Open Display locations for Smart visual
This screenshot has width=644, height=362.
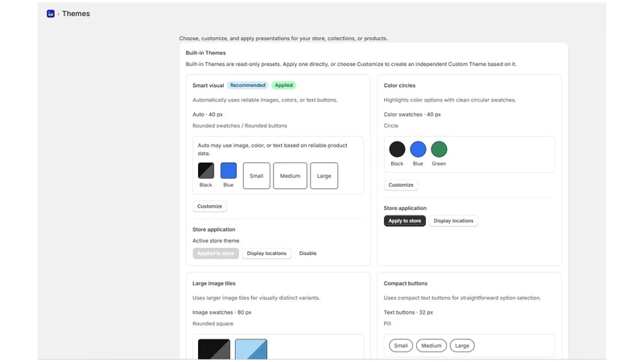pyautogui.click(x=266, y=253)
